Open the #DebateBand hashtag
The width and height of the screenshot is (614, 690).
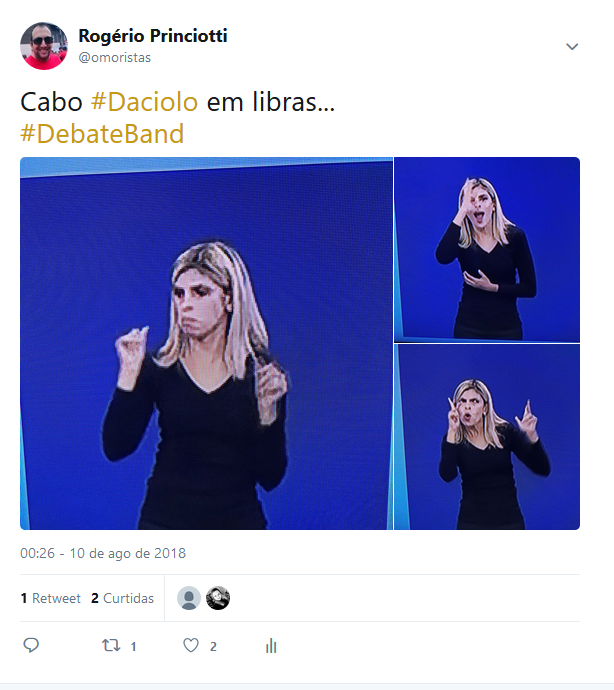[x=102, y=134]
